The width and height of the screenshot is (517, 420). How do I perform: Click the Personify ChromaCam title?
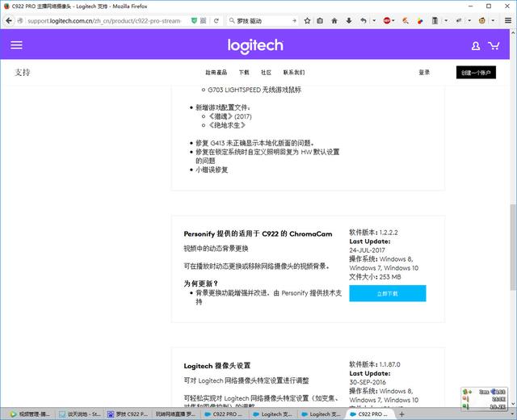258,233
